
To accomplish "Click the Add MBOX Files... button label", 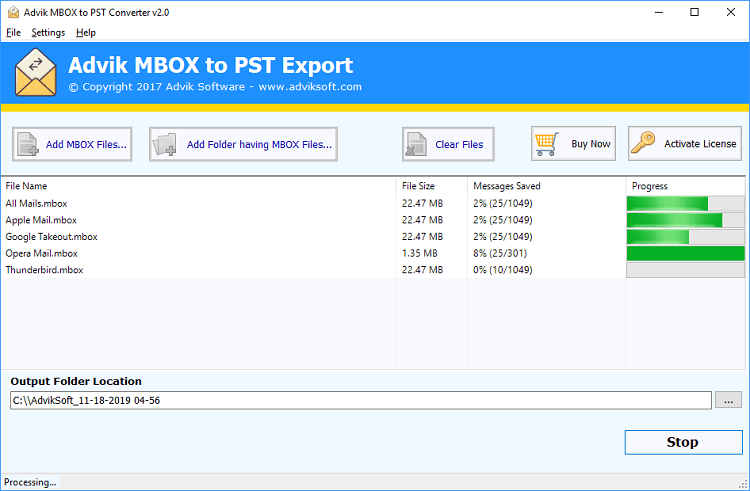I will 86,144.
